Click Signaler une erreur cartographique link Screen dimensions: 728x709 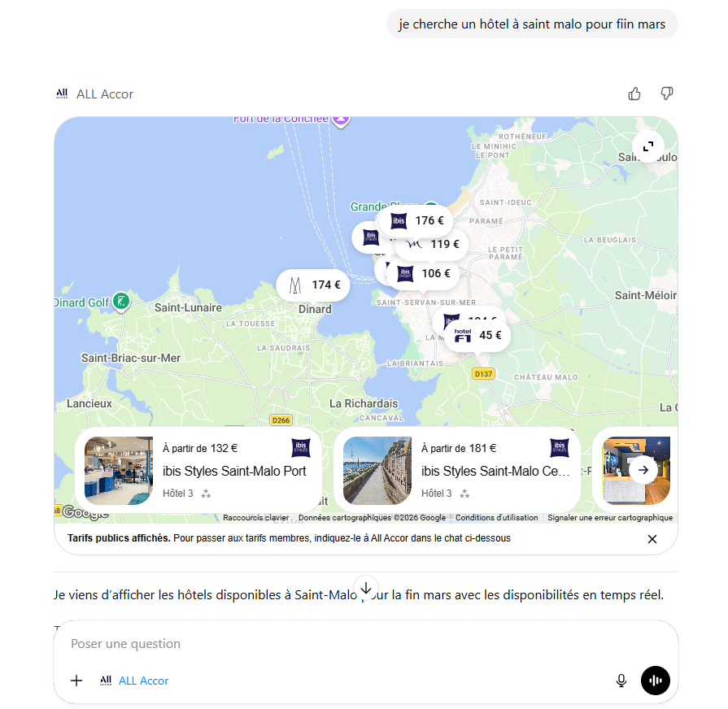pos(609,518)
